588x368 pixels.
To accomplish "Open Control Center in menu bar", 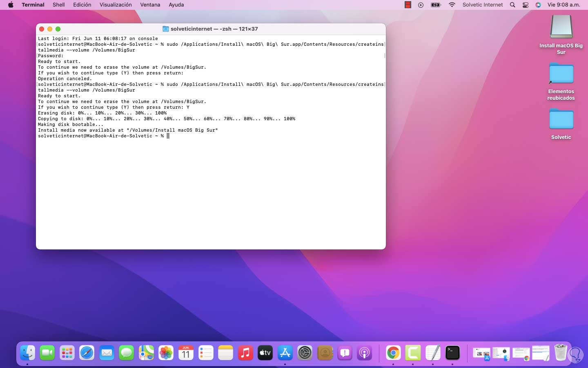I will tap(526, 5).
